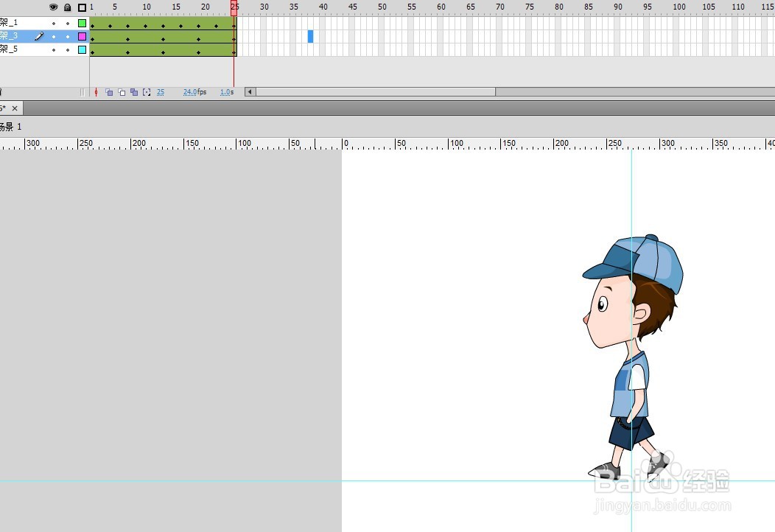
Task: Click frame number 50 on timeline ruler
Action: pos(382,7)
